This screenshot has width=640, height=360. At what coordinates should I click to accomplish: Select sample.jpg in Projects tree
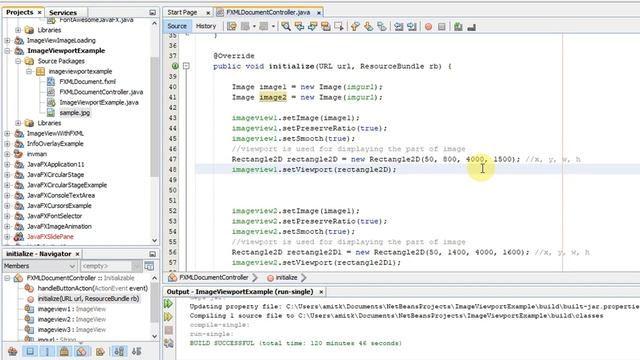pos(75,113)
